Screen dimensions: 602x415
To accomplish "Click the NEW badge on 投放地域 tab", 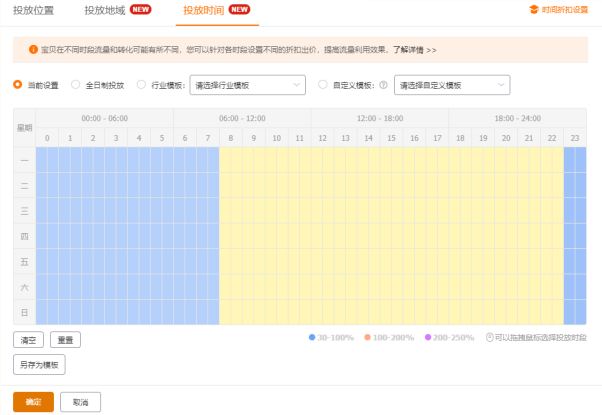I will point(141,9).
